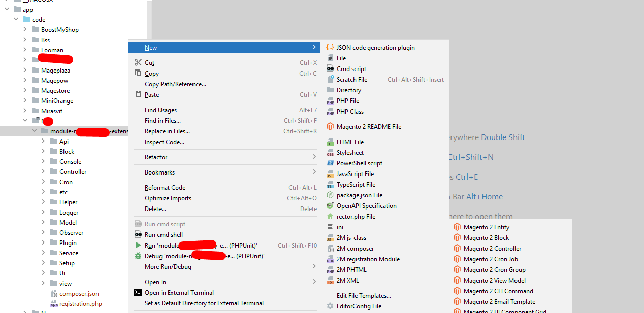Expand the view folder arrow
Screen dimensions: 644x313
click(x=43, y=283)
